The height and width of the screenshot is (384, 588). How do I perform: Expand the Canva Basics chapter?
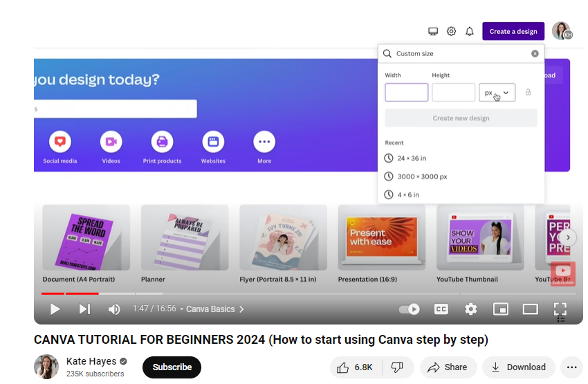(x=215, y=309)
